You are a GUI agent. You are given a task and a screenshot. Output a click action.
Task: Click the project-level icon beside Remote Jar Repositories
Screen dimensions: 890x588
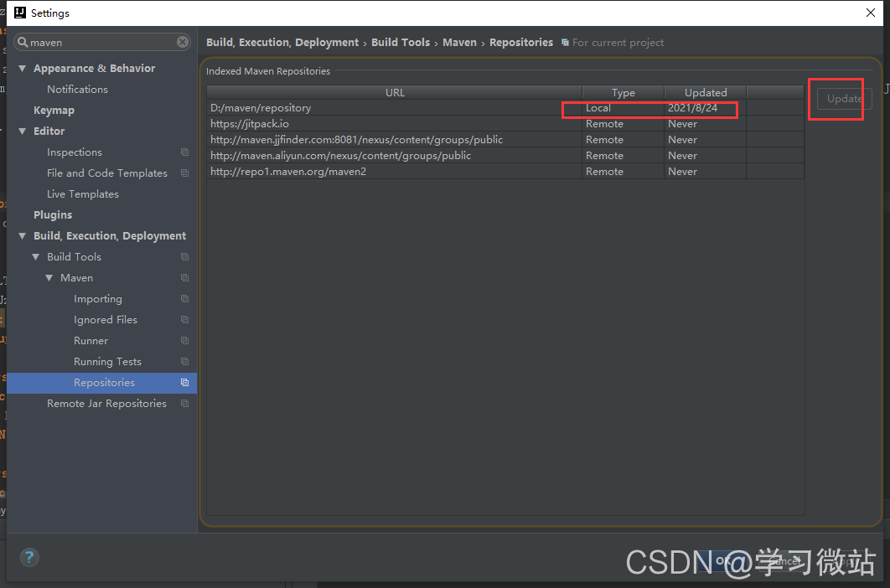click(x=184, y=404)
